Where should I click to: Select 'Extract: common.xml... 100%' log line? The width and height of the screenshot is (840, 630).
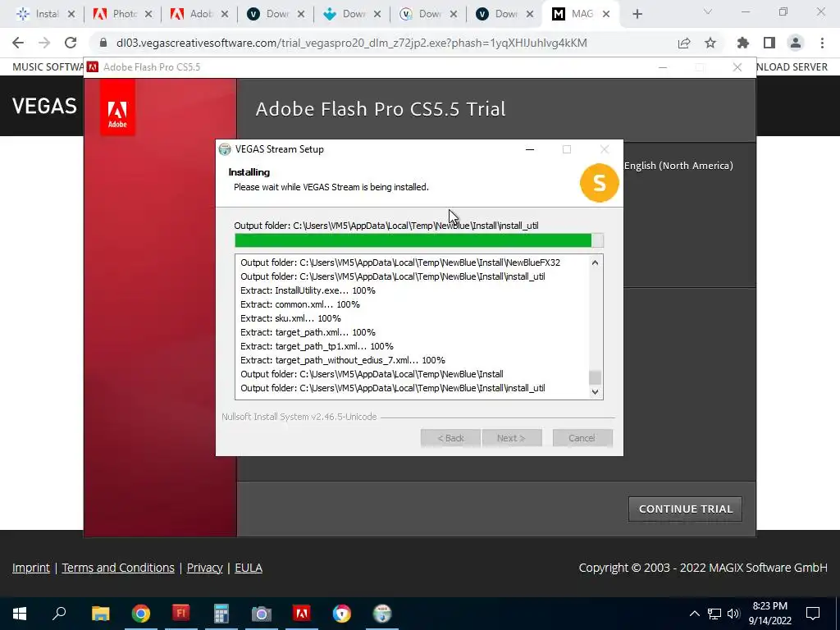pos(300,304)
